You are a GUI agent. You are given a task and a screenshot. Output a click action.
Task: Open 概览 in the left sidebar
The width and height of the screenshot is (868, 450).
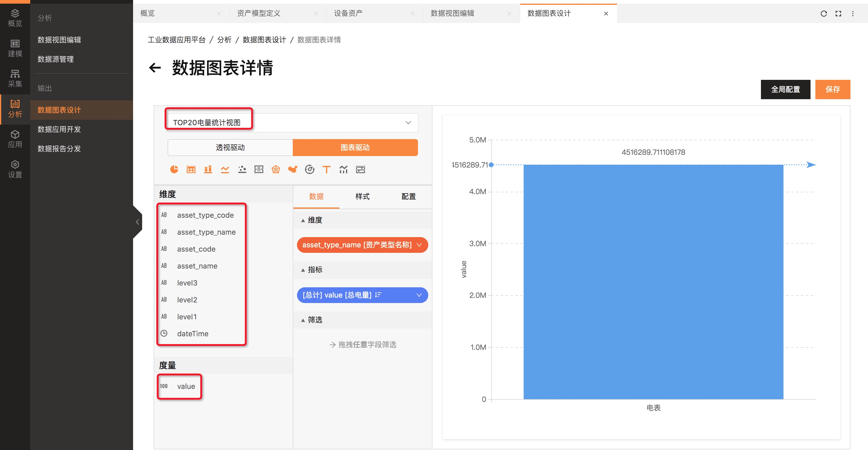coord(15,18)
